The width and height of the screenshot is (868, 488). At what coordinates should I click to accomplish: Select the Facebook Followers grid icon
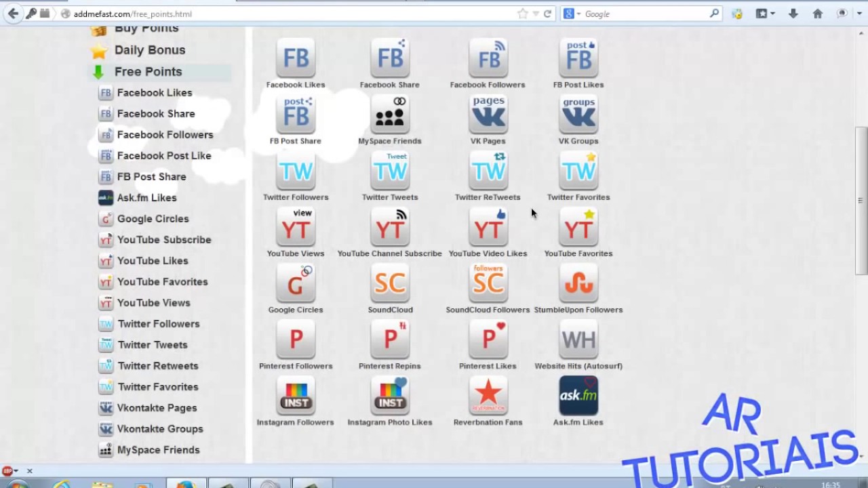point(488,58)
